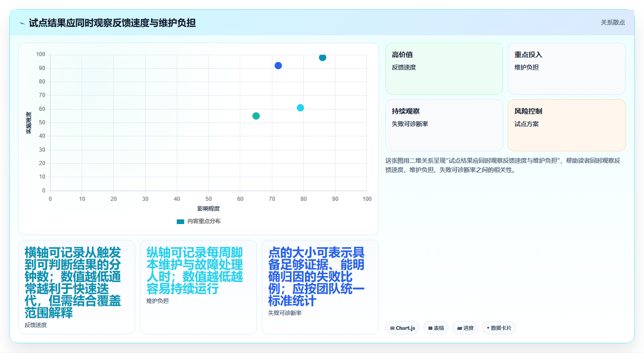Viewport: 644px width, 353px height.
Task: Click the 内容重点分布 legend text
Action: [x=204, y=221]
